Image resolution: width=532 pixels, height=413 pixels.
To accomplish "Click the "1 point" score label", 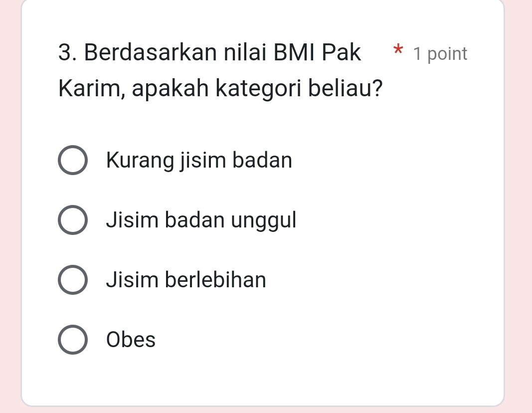I will [441, 54].
